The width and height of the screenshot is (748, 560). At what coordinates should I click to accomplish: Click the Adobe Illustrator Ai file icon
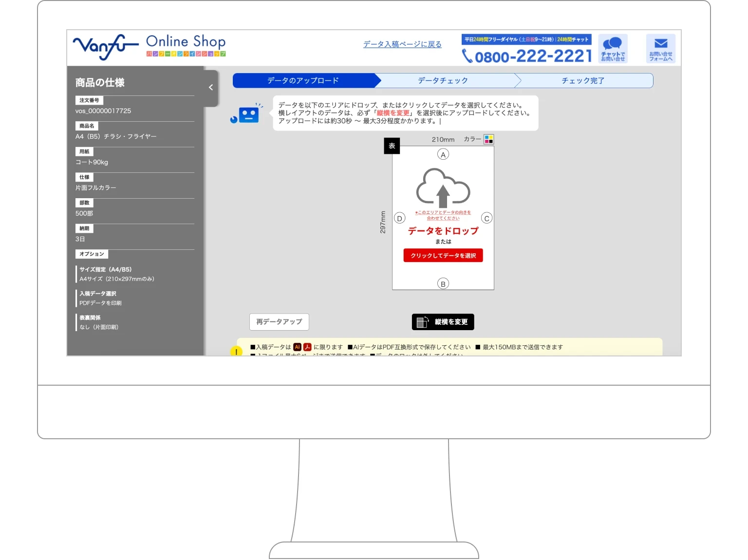[x=297, y=347]
